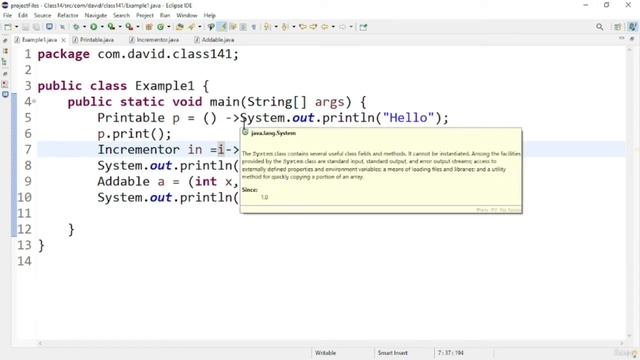Click the External Tools run icon
Viewport: 640px width, 360px height.
129,27
